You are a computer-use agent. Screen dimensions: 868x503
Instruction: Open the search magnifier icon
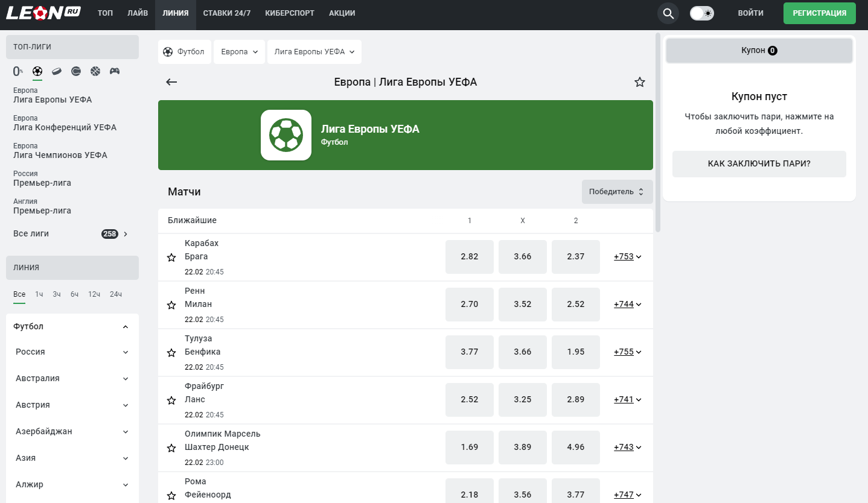[668, 13]
